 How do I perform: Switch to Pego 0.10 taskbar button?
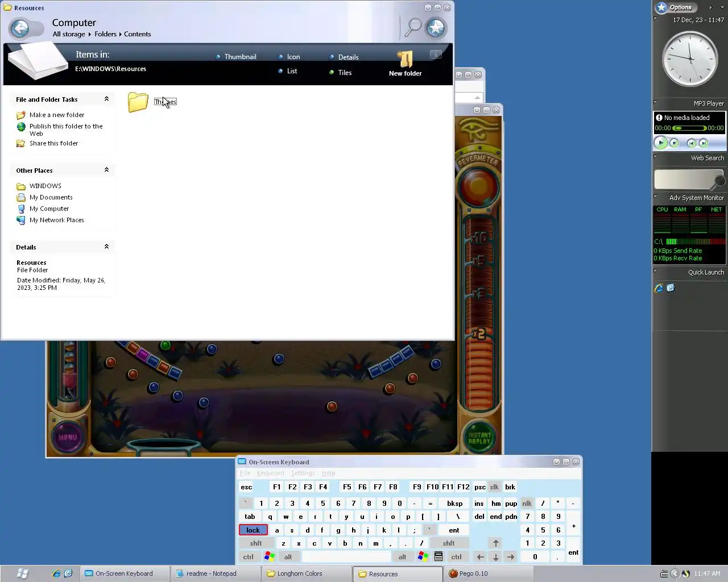coord(489,573)
